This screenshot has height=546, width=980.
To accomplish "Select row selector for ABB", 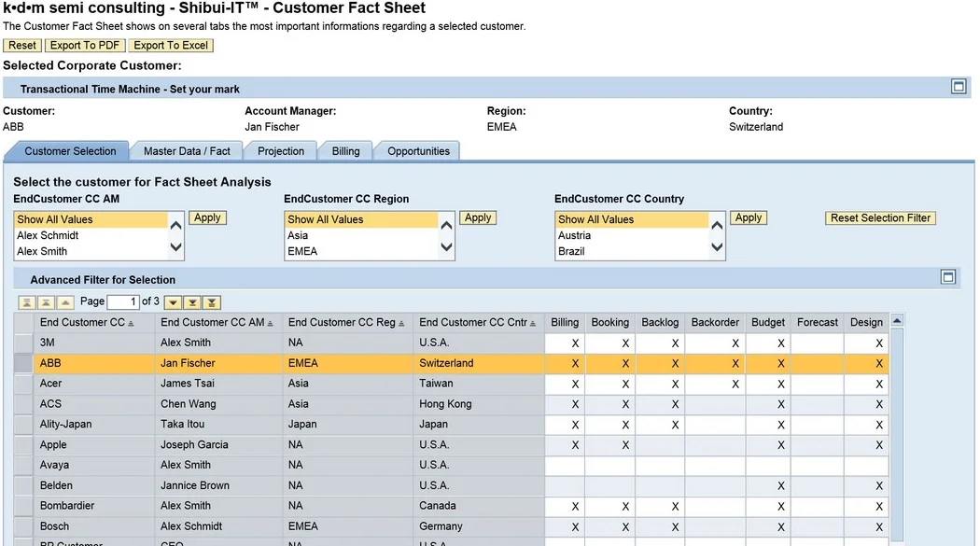I will pyautogui.click(x=23, y=363).
